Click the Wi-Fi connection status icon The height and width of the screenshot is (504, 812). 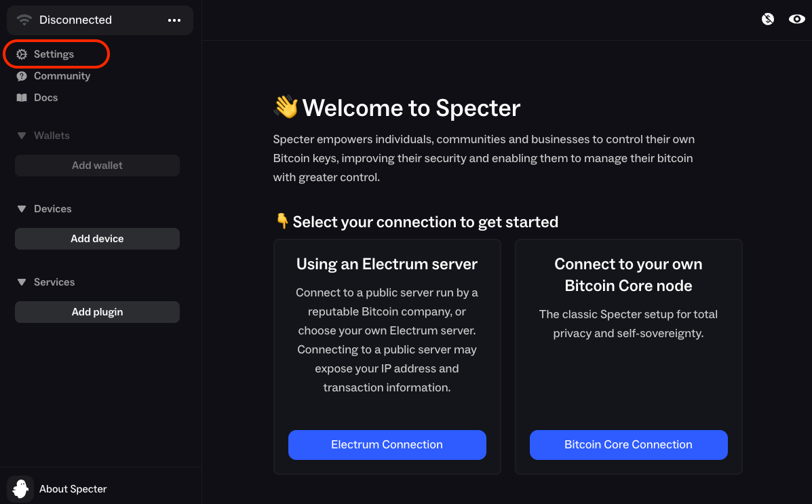tap(24, 20)
